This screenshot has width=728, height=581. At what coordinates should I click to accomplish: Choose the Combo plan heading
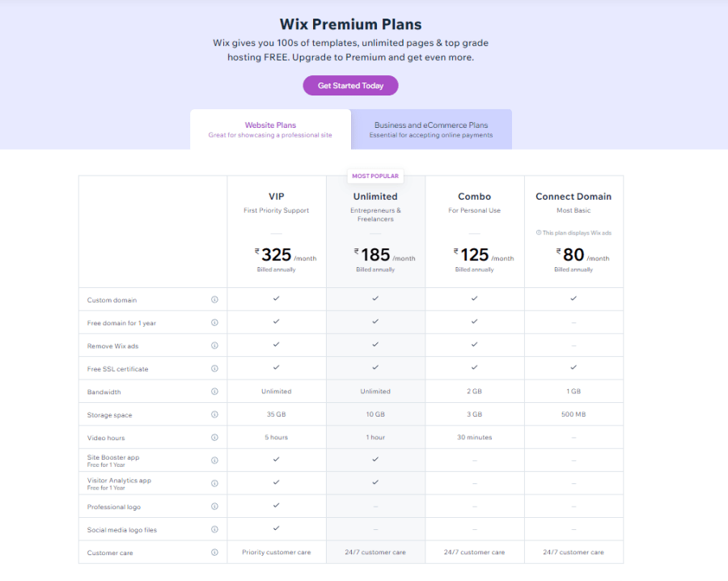[x=475, y=197]
